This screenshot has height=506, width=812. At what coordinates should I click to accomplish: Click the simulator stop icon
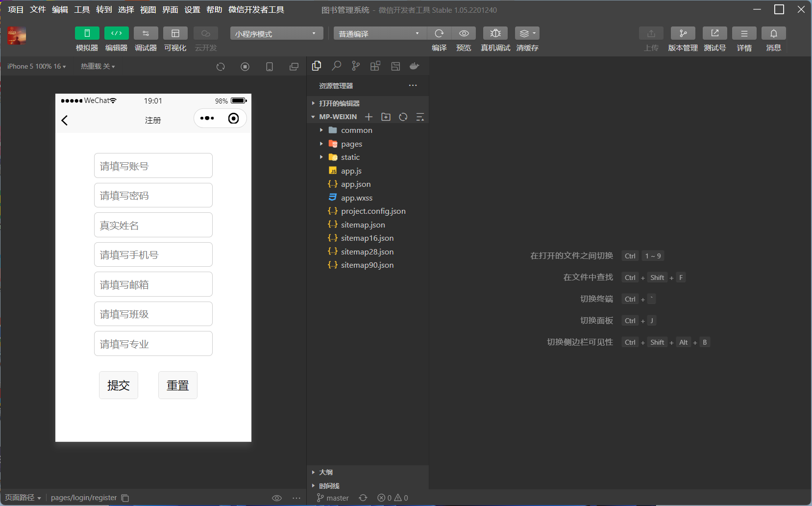click(245, 67)
